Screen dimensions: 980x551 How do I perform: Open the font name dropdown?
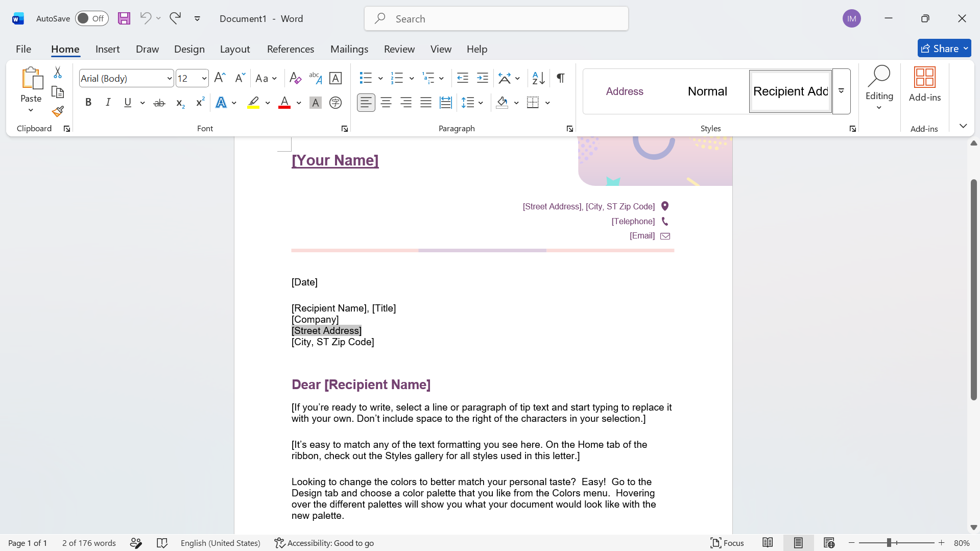(x=170, y=78)
